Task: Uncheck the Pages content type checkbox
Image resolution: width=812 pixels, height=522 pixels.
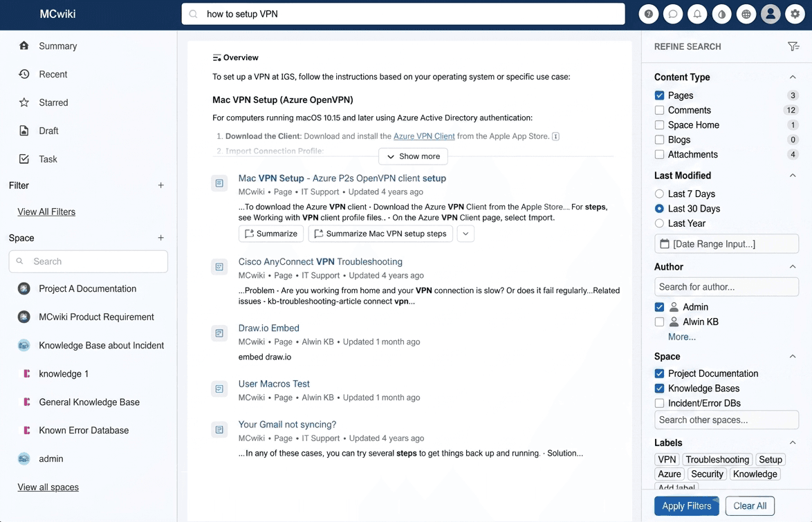Action: (x=659, y=95)
